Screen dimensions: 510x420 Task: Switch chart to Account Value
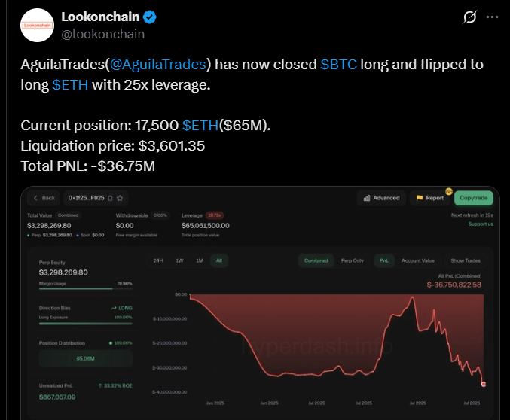click(x=418, y=260)
